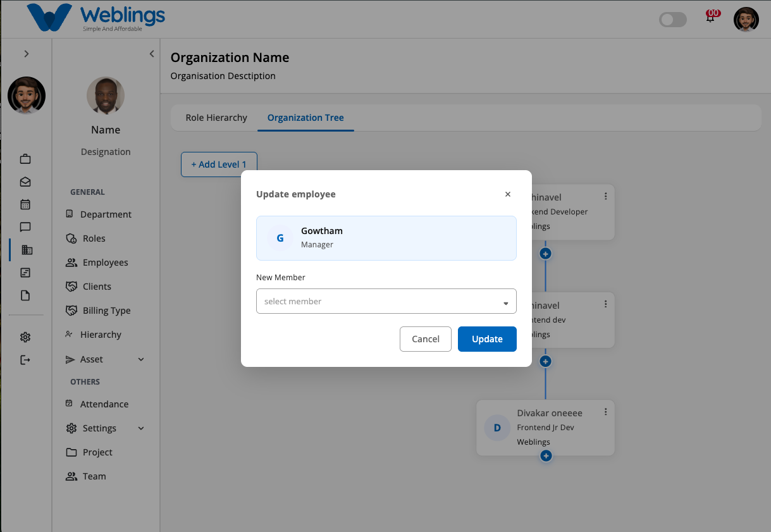Click the profile photo above Name
Image resolution: width=771 pixels, height=532 pixels.
click(106, 96)
